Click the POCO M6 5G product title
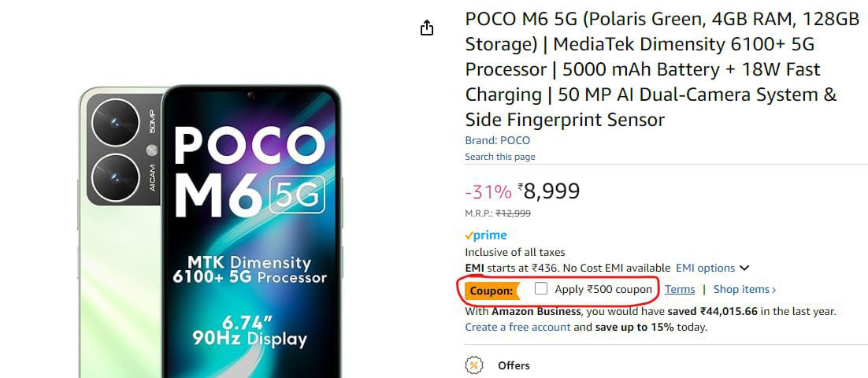 [x=662, y=69]
